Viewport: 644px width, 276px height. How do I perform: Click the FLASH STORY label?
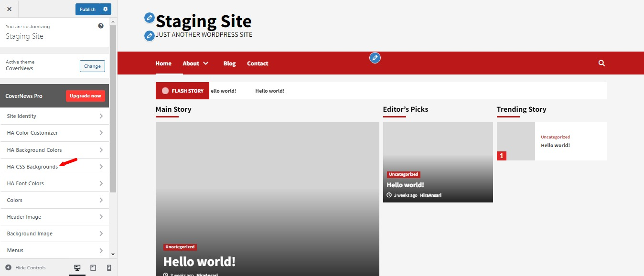(188, 91)
